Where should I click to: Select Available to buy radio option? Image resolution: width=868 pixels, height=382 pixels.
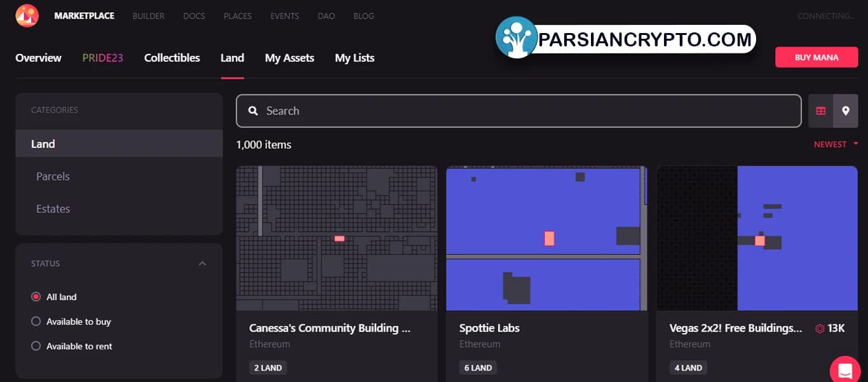coord(36,322)
